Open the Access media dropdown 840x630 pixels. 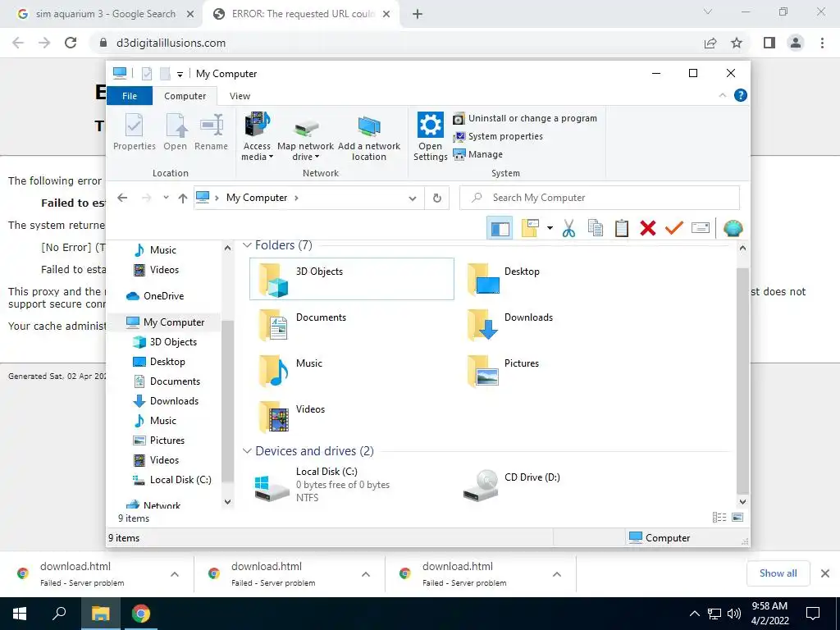(257, 137)
